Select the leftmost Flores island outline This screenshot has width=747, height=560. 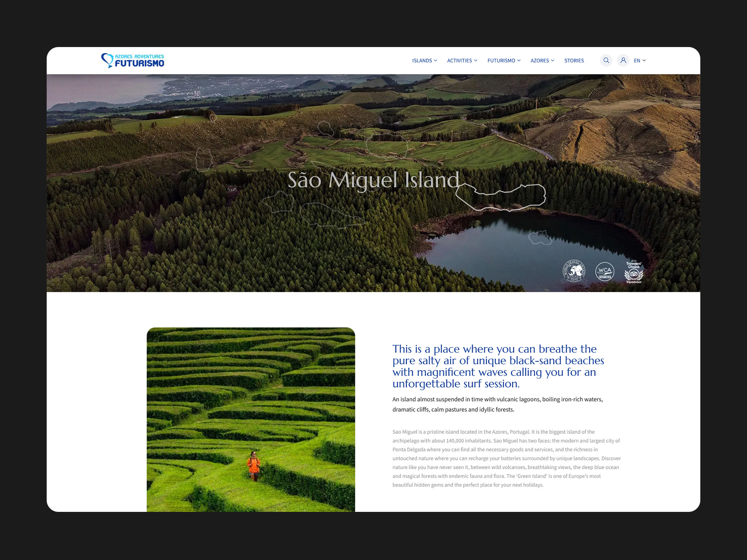204,159
